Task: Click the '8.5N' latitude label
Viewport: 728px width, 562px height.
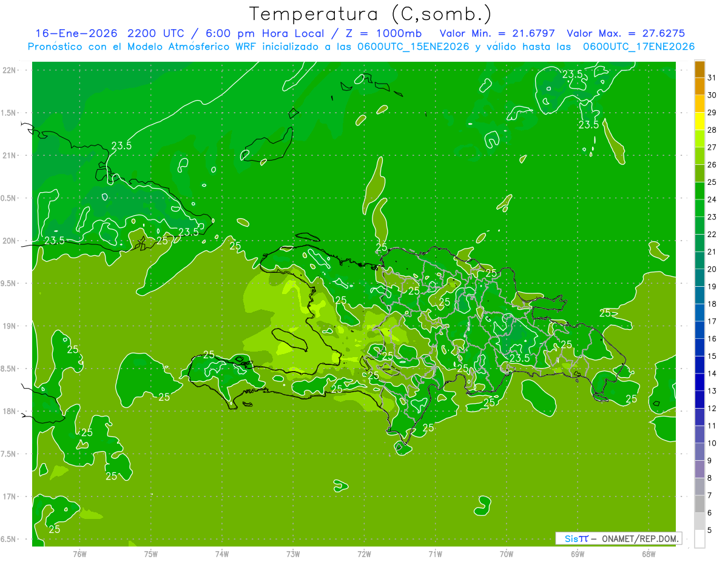Action: click(9, 369)
